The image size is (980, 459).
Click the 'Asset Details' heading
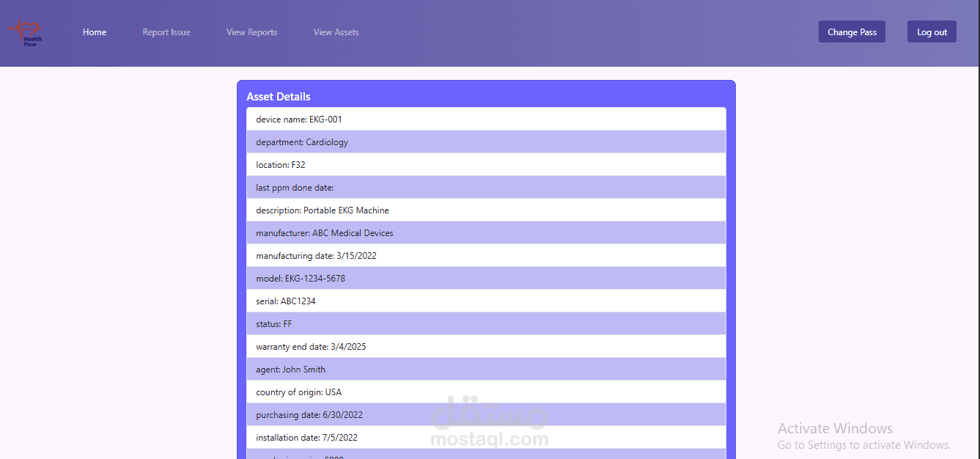(279, 97)
